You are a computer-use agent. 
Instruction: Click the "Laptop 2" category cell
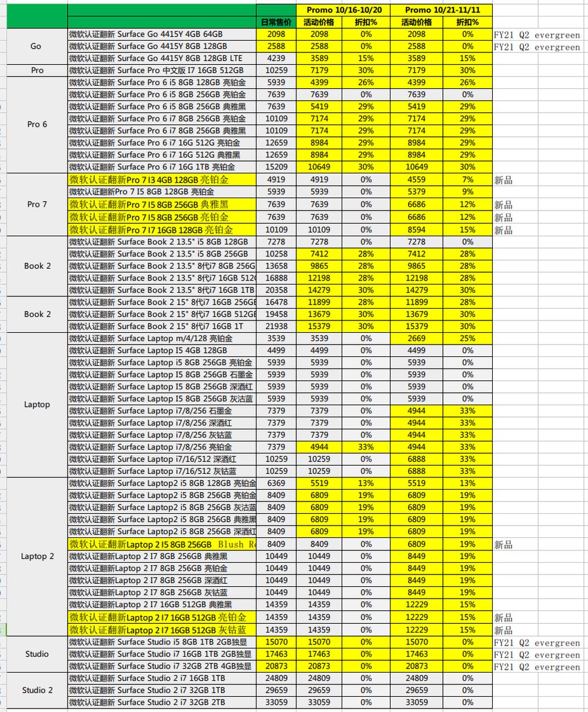(36, 556)
